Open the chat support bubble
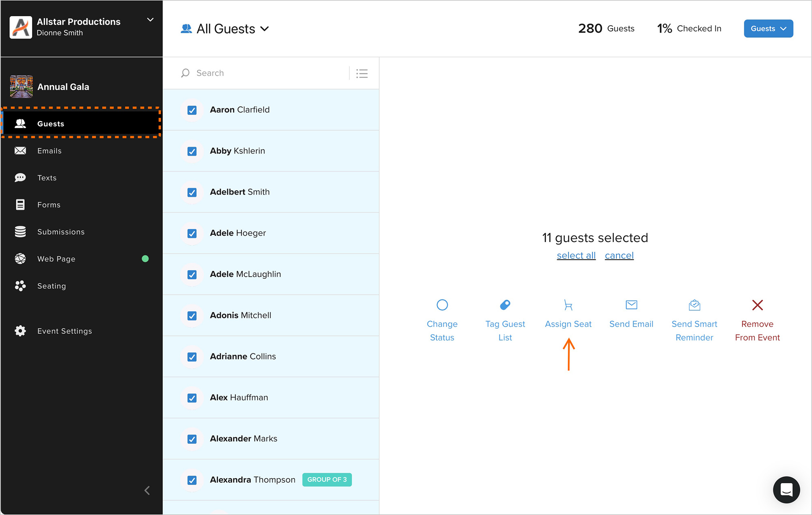812x515 pixels. (x=786, y=490)
